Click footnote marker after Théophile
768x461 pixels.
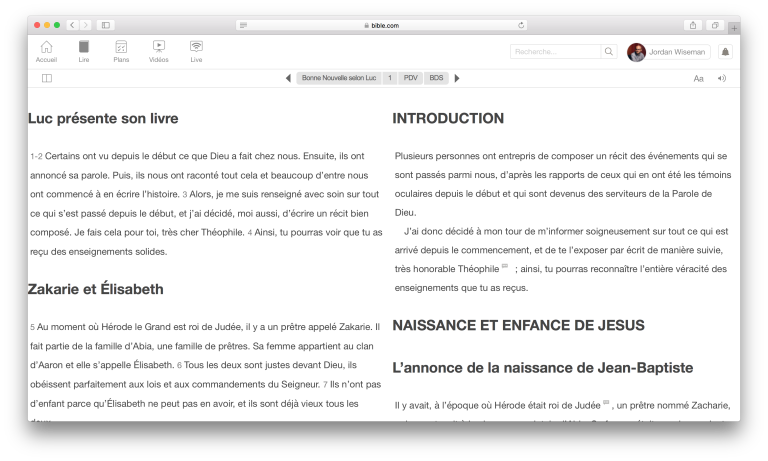[x=505, y=267]
